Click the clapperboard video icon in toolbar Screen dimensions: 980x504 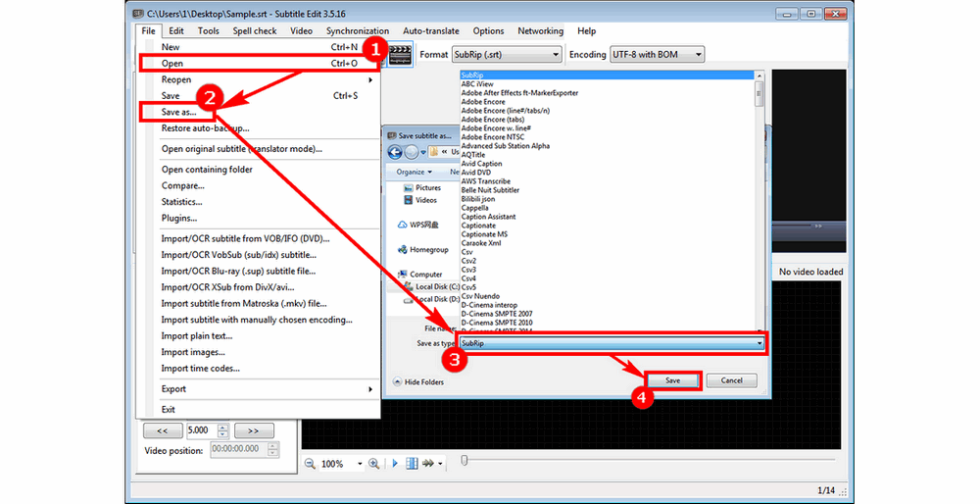click(x=400, y=55)
